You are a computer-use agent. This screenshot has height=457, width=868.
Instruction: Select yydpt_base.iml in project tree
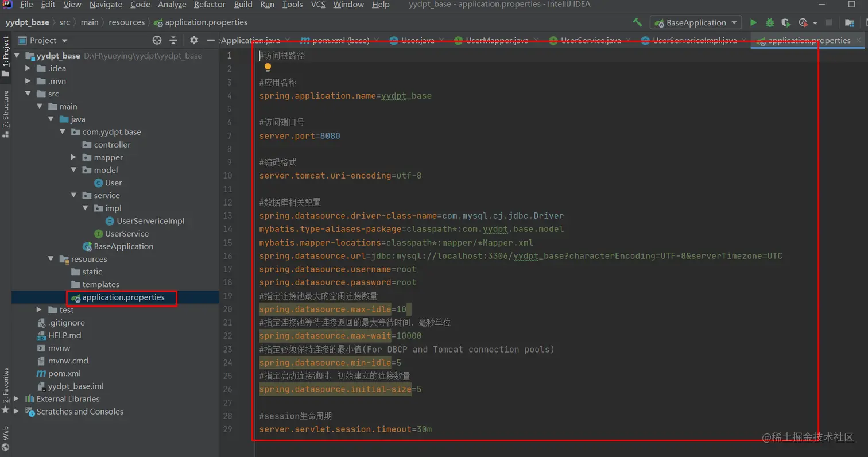tap(76, 386)
